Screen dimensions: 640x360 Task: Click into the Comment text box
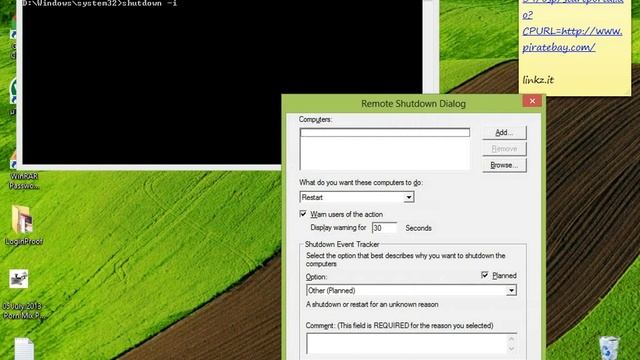(408, 344)
